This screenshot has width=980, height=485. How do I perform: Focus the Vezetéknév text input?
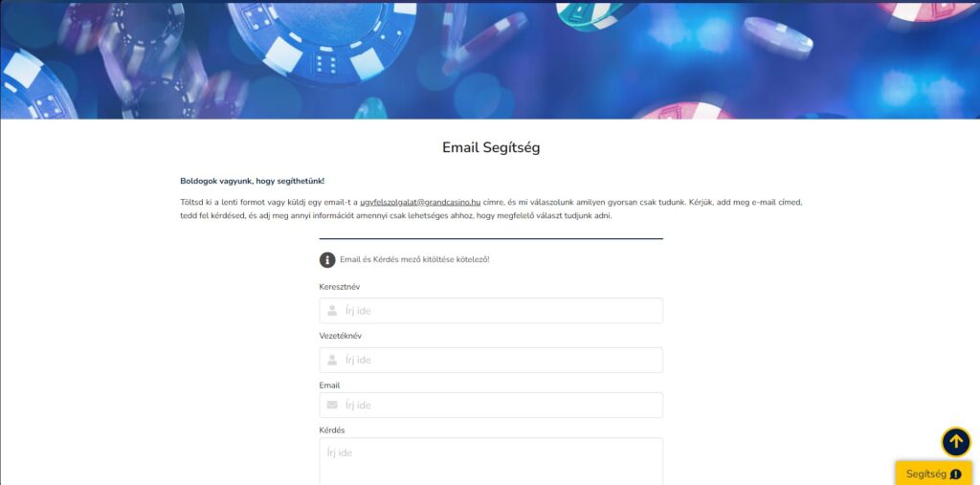[x=498, y=360]
